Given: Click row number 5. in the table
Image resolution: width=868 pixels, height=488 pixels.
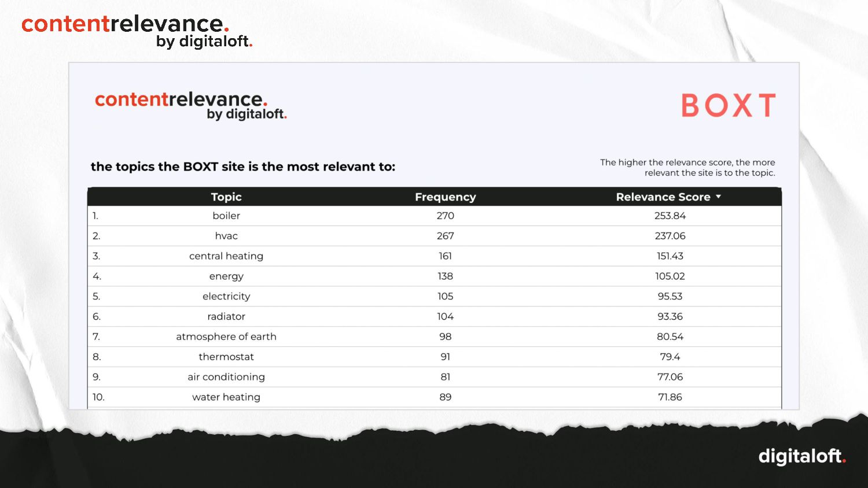Looking at the screenshot, I should pos(97,296).
